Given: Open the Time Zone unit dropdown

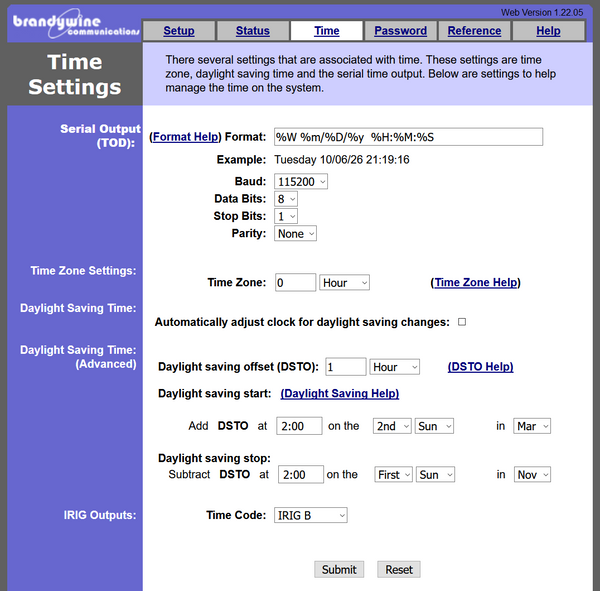Looking at the screenshot, I should [344, 282].
